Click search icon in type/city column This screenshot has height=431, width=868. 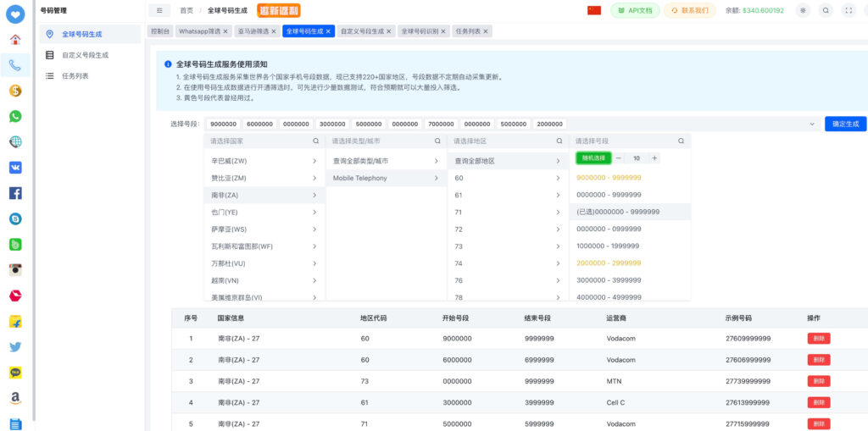437,141
